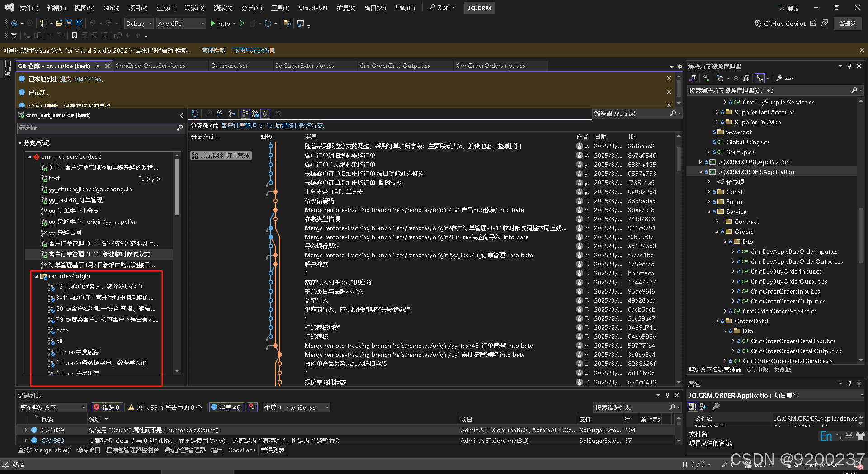Image resolution: width=868 pixels, height=474 pixels.
Task: Toggle nested file view in Solution Explorer
Action: (759, 78)
